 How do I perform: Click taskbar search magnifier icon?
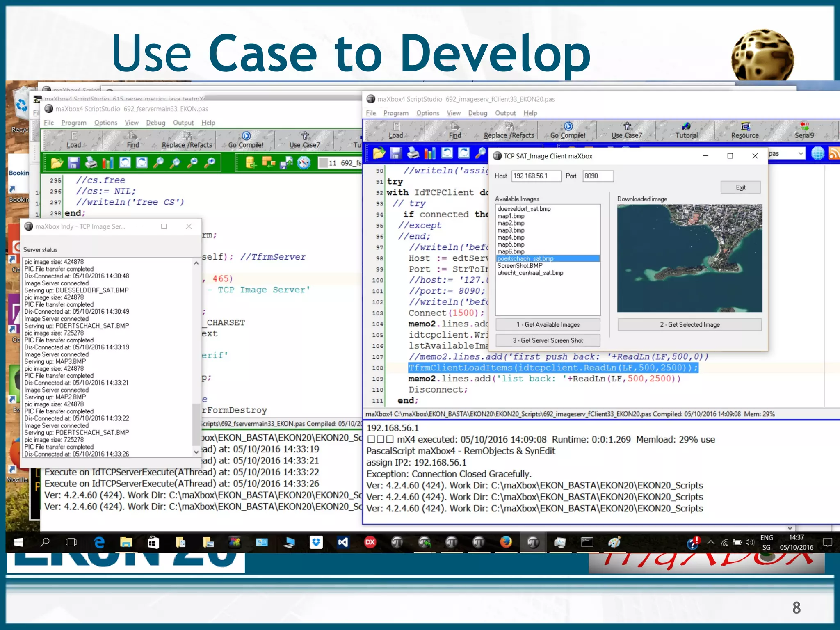(45, 542)
